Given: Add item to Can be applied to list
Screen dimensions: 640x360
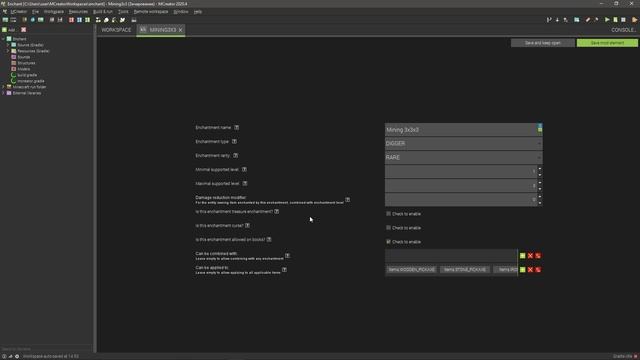Looking at the screenshot, I should [522, 270].
